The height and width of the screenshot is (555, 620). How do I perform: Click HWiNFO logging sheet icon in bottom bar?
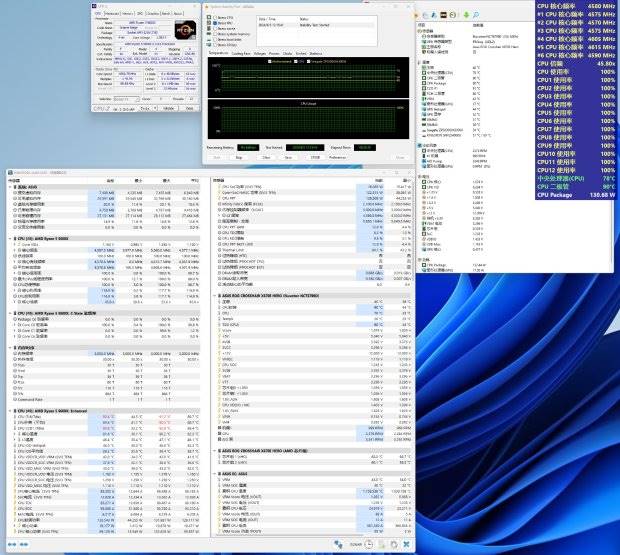pyautogui.click(x=382, y=544)
